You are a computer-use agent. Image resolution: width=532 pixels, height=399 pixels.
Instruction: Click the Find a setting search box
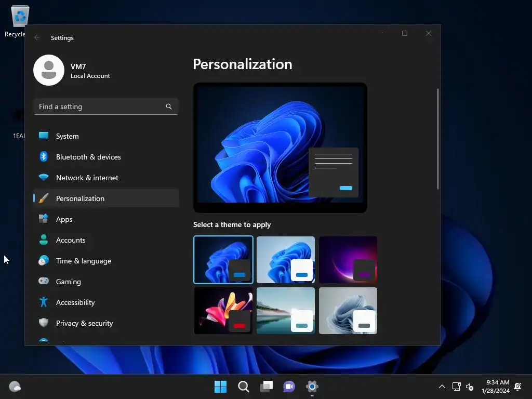click(x=106, y=107)
